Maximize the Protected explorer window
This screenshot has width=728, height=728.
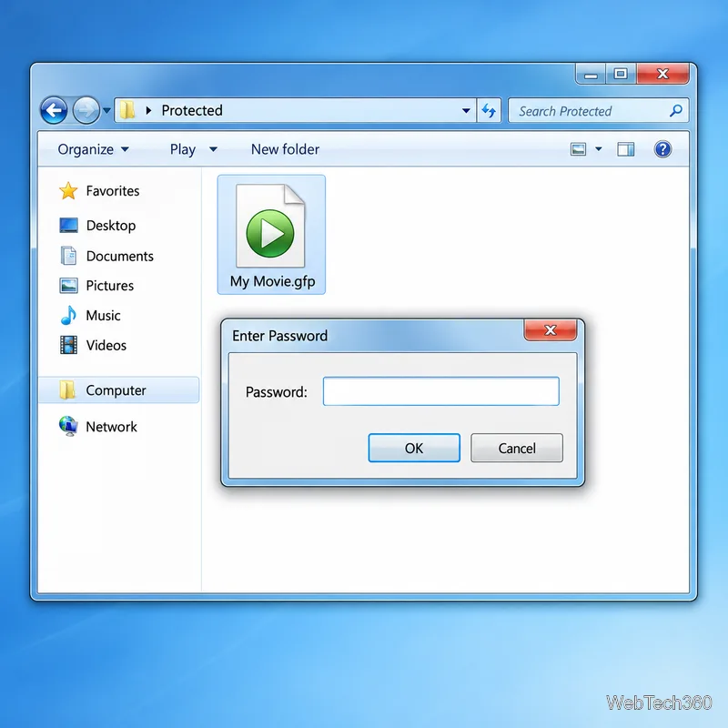[621, 75]
